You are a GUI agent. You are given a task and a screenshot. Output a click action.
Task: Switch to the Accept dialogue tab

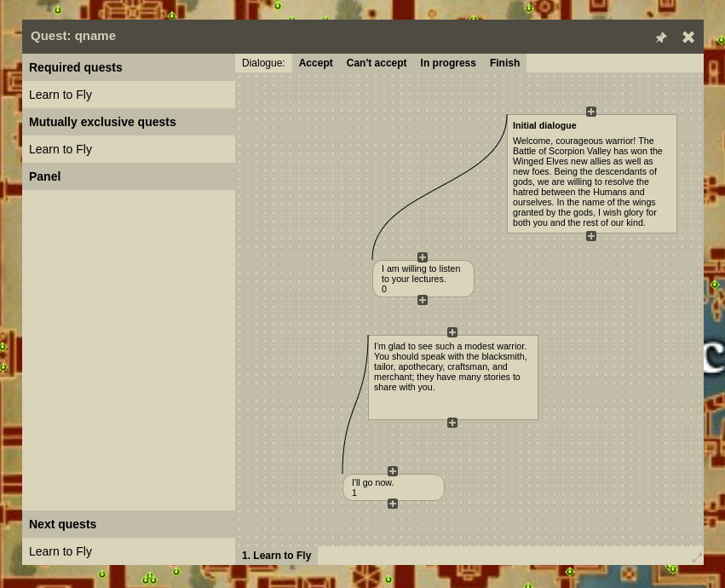coord(315,63)
